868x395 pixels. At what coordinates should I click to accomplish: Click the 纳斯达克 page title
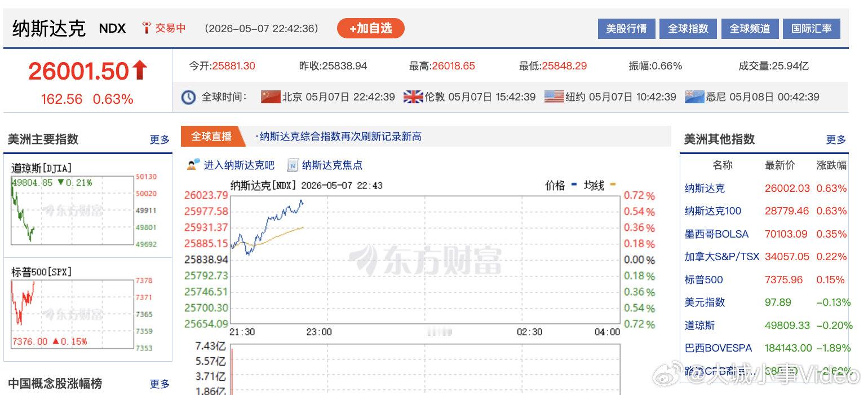[48, 28]
